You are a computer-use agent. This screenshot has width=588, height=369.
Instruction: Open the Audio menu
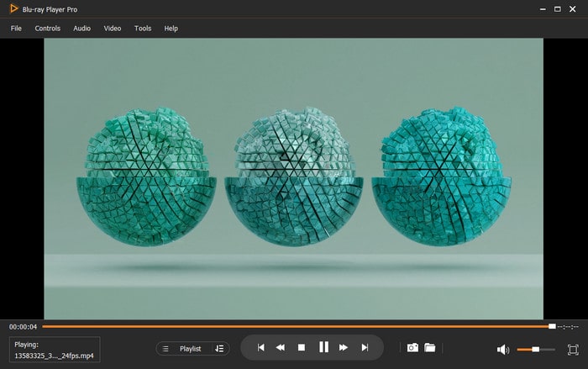pyautogui.click(x=81, y=29)
